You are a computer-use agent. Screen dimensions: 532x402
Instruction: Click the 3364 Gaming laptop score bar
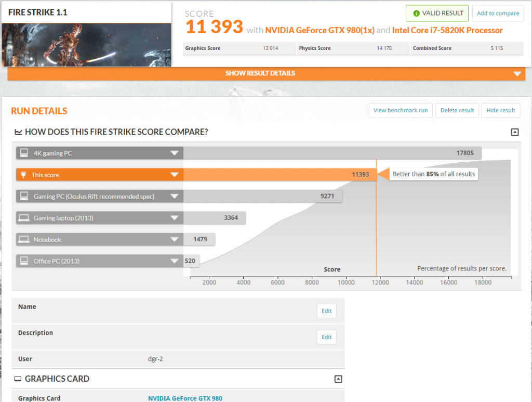coord(215,217)
